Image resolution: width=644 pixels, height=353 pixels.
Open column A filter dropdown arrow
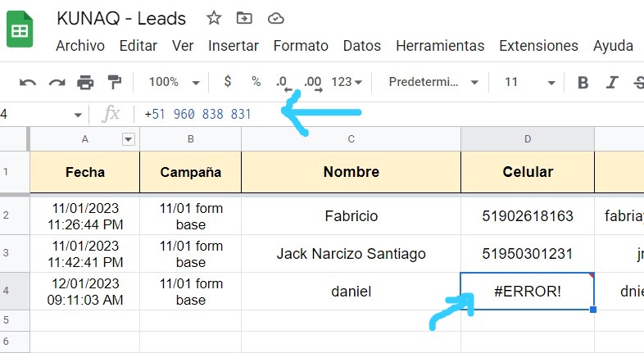coord(129,139)
